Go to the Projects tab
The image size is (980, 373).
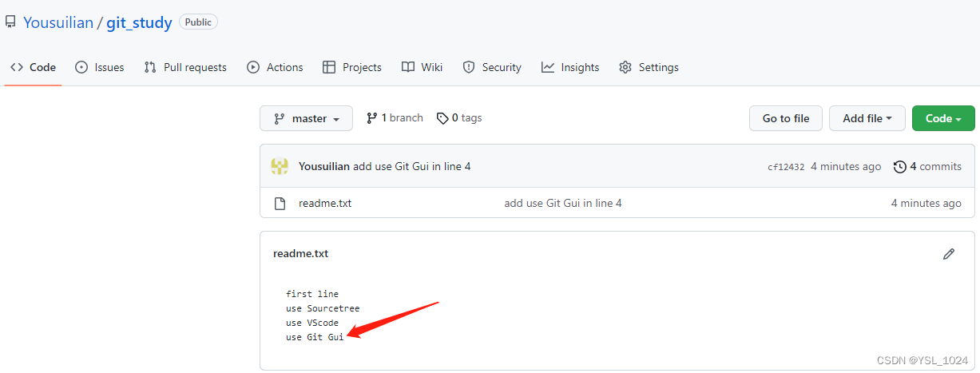point(352,67)
